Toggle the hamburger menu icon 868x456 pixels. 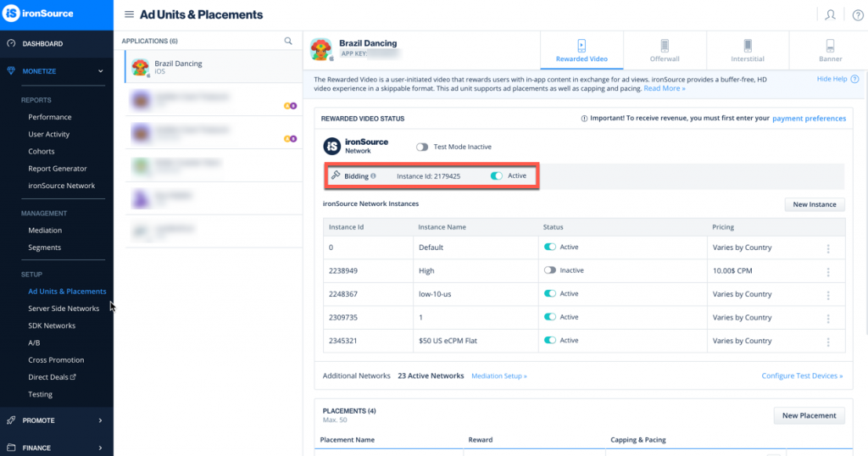tap(129, 14)
